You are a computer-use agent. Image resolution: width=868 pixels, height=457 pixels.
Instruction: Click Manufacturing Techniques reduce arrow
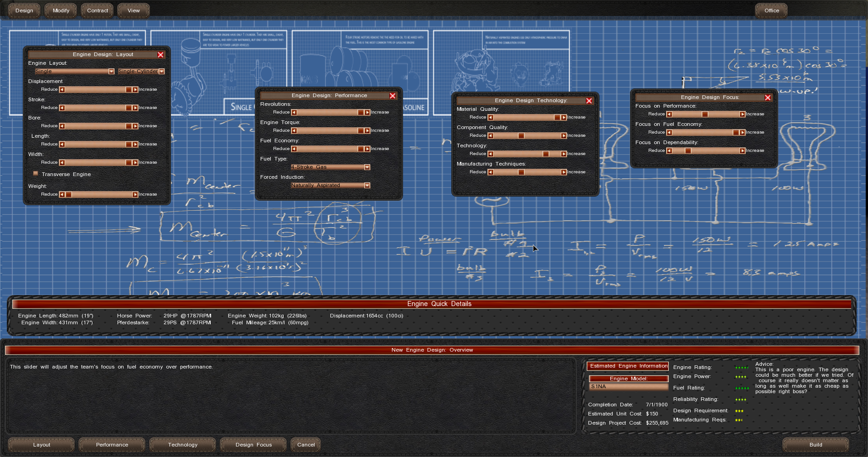pyautogui.click(x=491, y=172)
